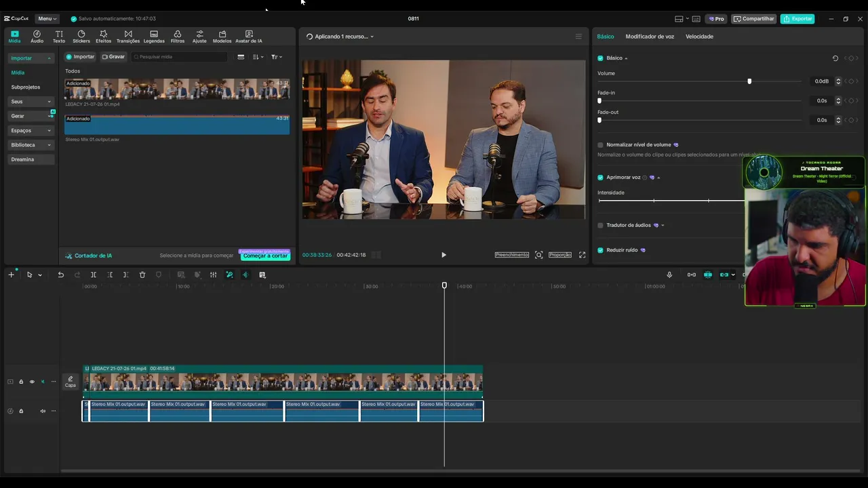868x488 pixels.
Task: Click the Importar media button
Action: 80,57
